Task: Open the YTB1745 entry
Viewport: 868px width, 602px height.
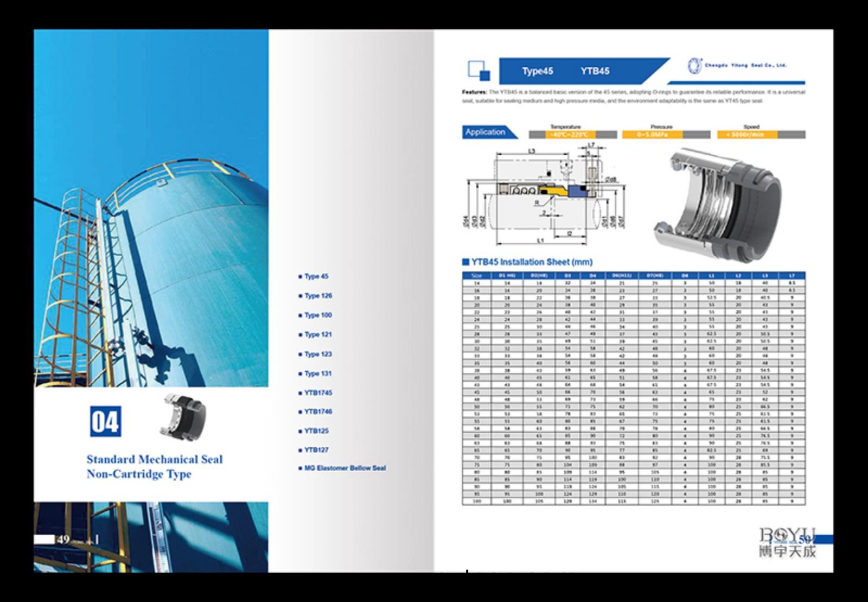Action: pos(317,392)
